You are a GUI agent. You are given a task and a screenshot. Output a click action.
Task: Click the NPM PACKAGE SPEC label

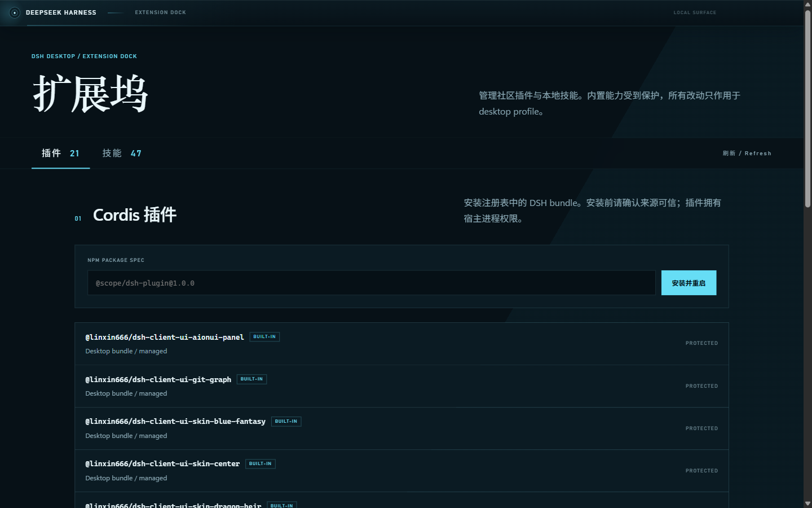[x=116, y=260]
